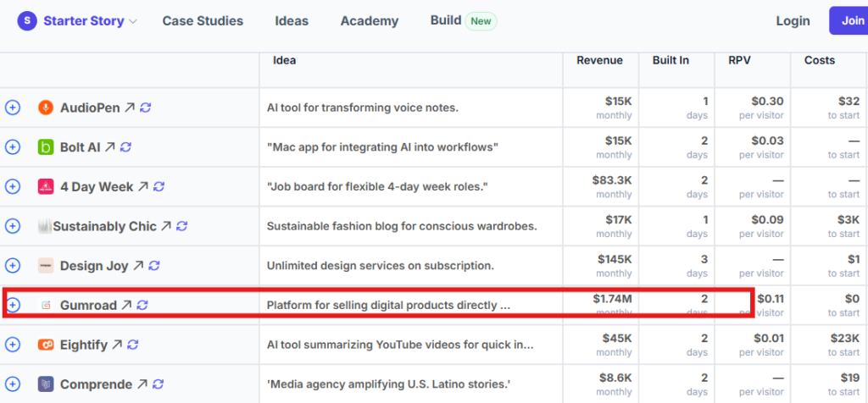Expand the Bolt AI row plus icon
Viewport: 868px width, 403px height.
(x=12, y=147)
